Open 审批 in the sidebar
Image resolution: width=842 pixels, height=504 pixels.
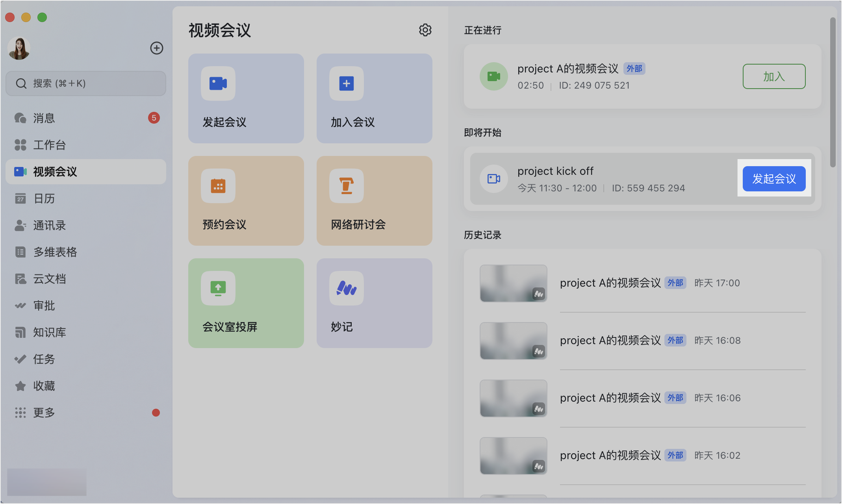(x=86, y=306)
